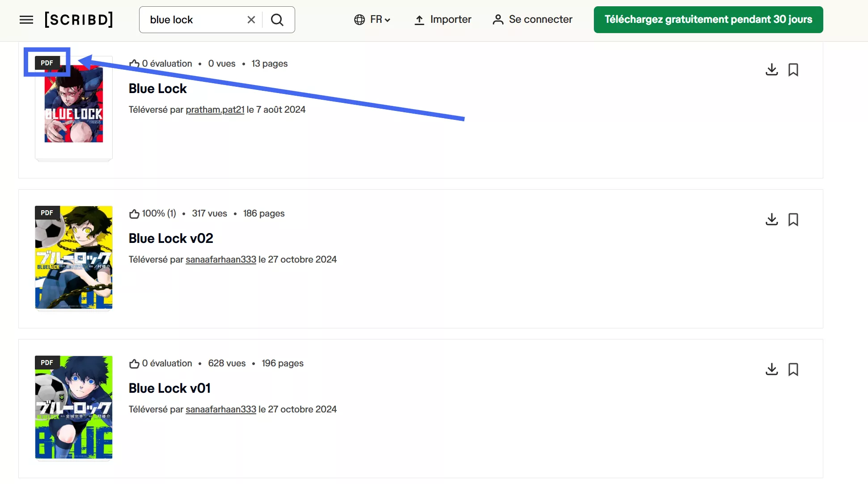Viewport: 868px width, 484px height.
Task: Visit sanaafarhaan333 profile under Blue Lock v02
Action: tap(221, 259)
